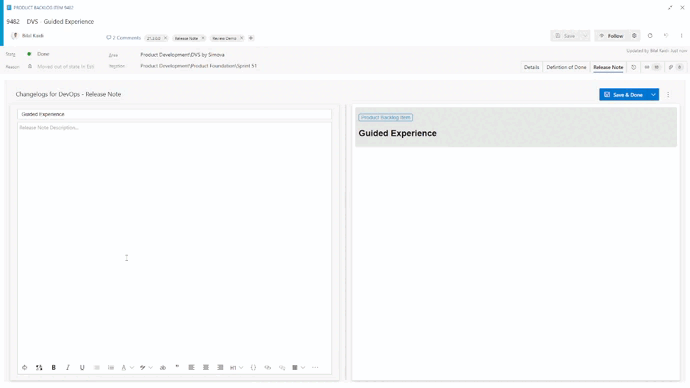
Task: Insert a bulleted list
Action: (96, 367)
